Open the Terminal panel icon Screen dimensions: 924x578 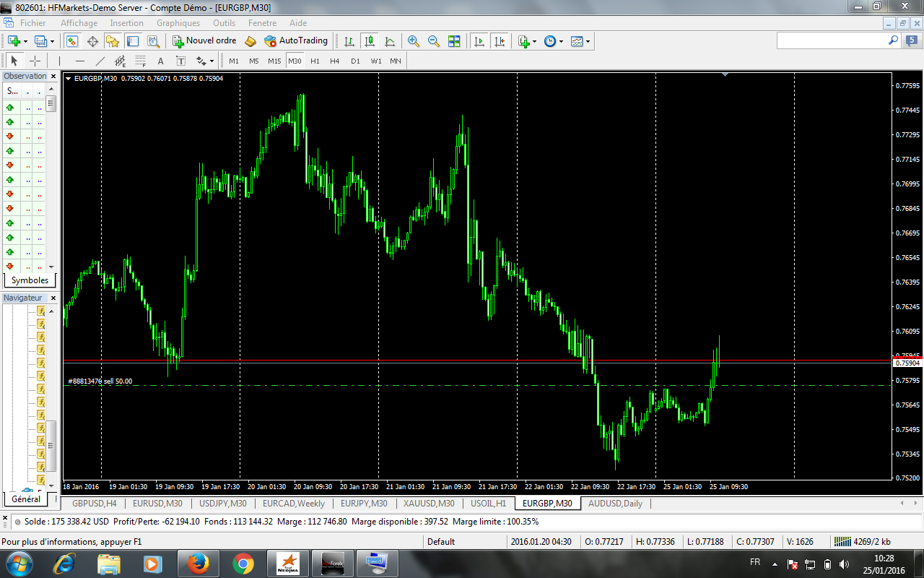click(132, 41)
